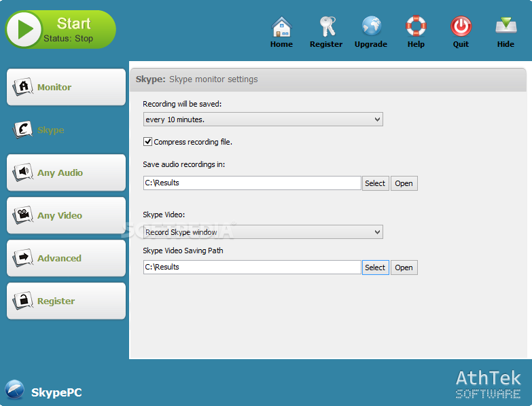Switch to the Any Video tab label
The height and width of the screenshot is (406, 532).
[x=60, y=215]
